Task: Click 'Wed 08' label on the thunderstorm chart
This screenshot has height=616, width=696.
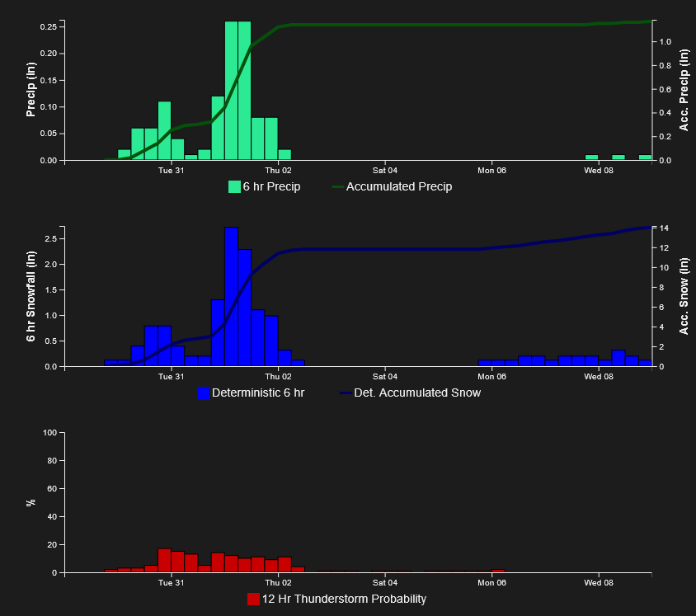Action: 599,583
